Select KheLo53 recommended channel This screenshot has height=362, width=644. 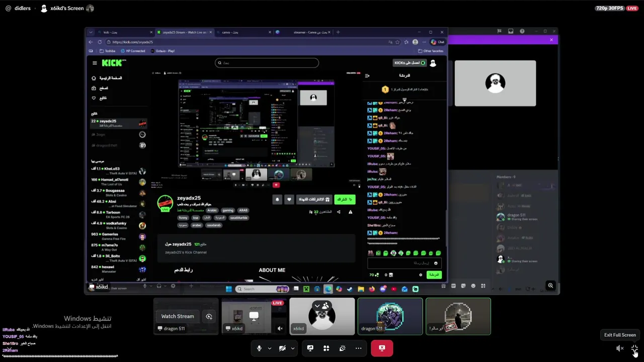coord(119,171)
